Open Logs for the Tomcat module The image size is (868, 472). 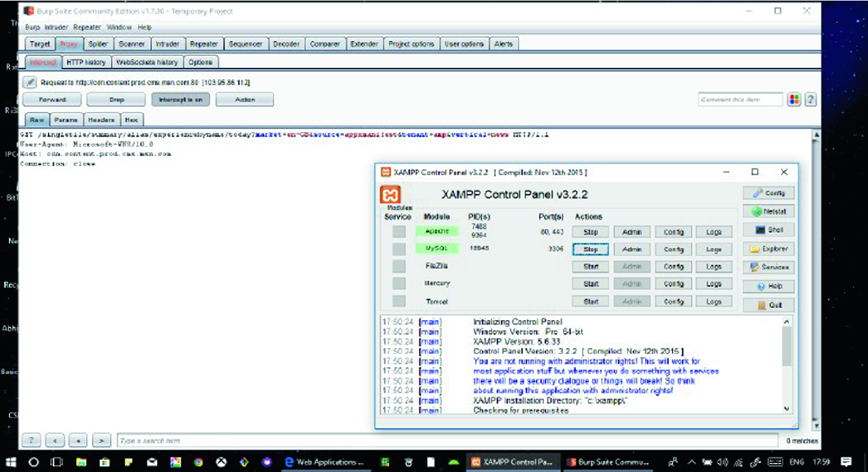coord(714,302)
